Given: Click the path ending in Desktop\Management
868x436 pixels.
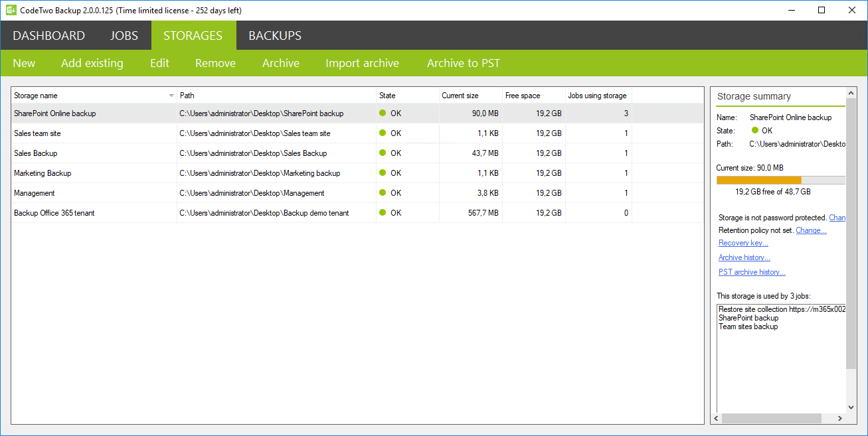Looking at the screenshot, I should [x=252, y=193].
